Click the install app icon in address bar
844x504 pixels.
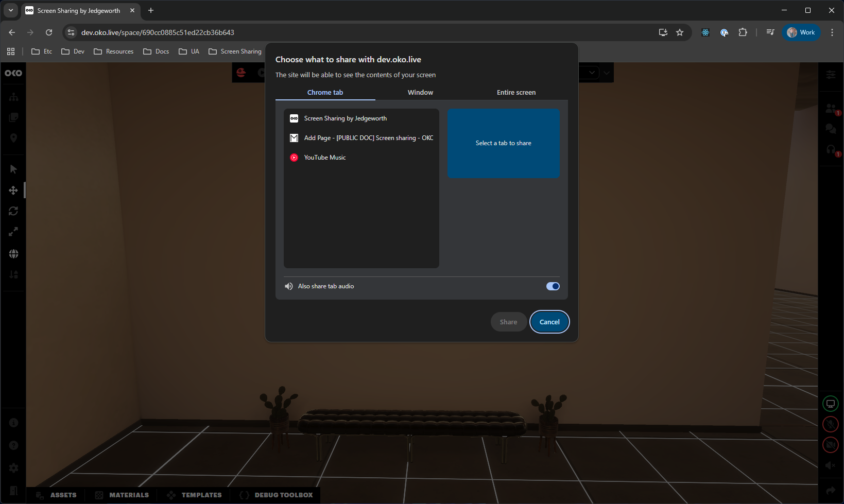(663, 32)
